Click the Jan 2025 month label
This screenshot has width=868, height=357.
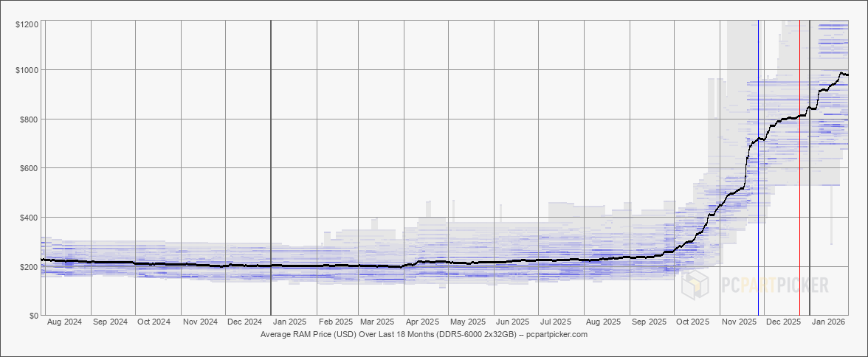tap(289, 322)
